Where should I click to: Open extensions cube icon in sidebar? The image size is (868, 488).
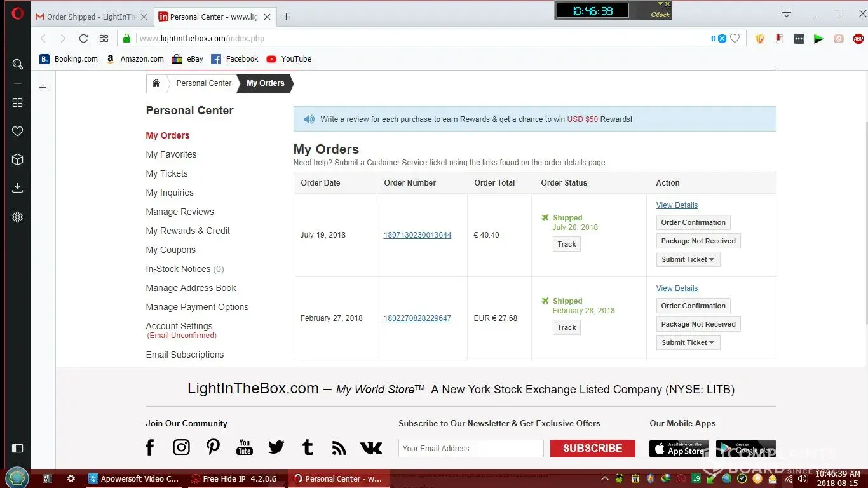(x=18, y=159)
